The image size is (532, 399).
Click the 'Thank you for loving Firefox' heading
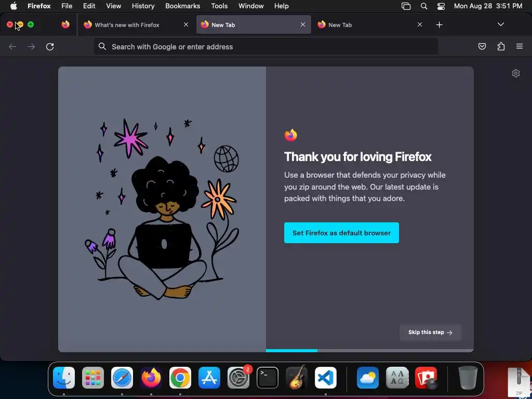[x=357, y=157]
